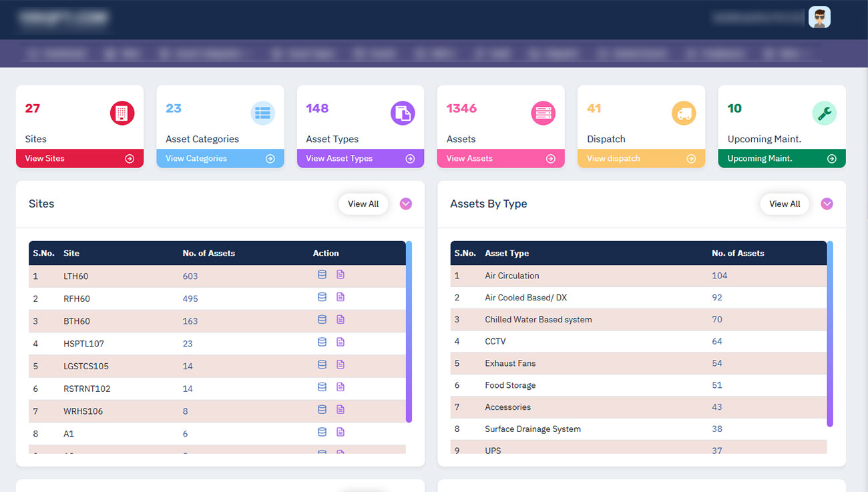Click the Upcoming Maint. wrench icon
Viewport: 868px width, 492px height.
coord(824,113)
